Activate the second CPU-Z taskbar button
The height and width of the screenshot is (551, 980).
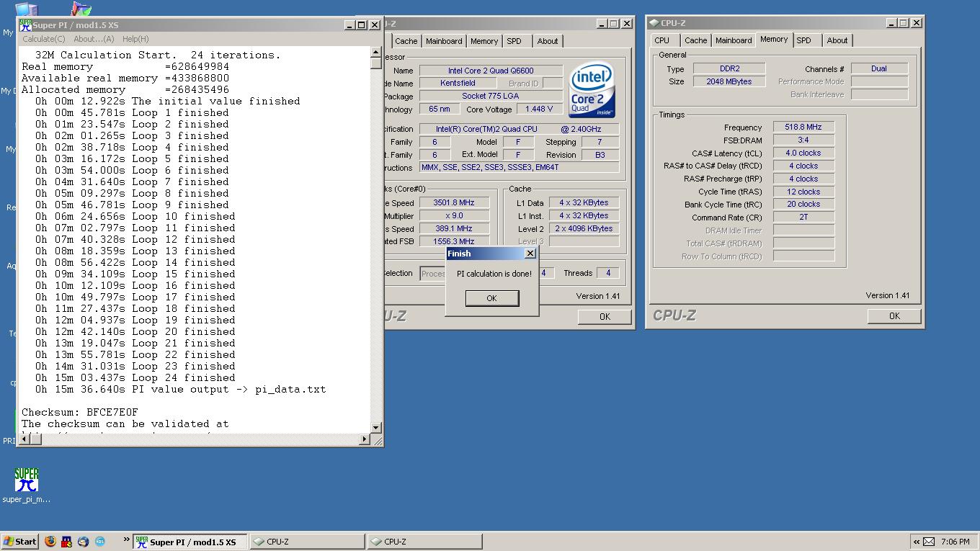tap(424, 542)
